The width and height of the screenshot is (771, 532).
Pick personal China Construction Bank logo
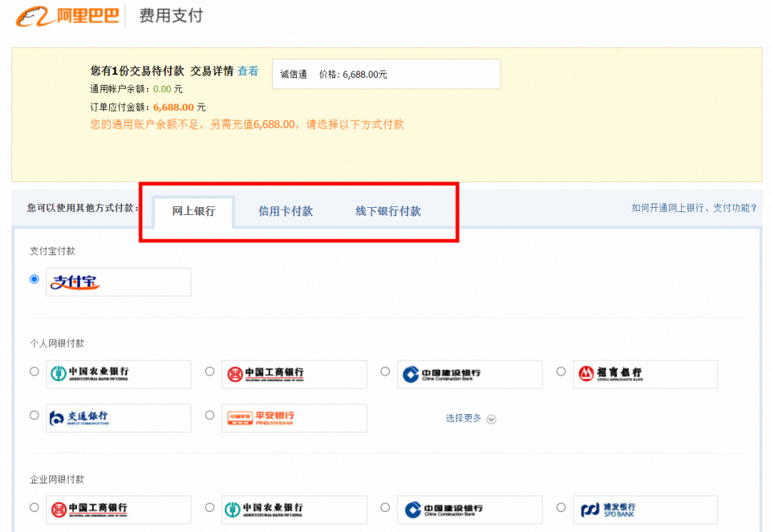pos(469,374)
